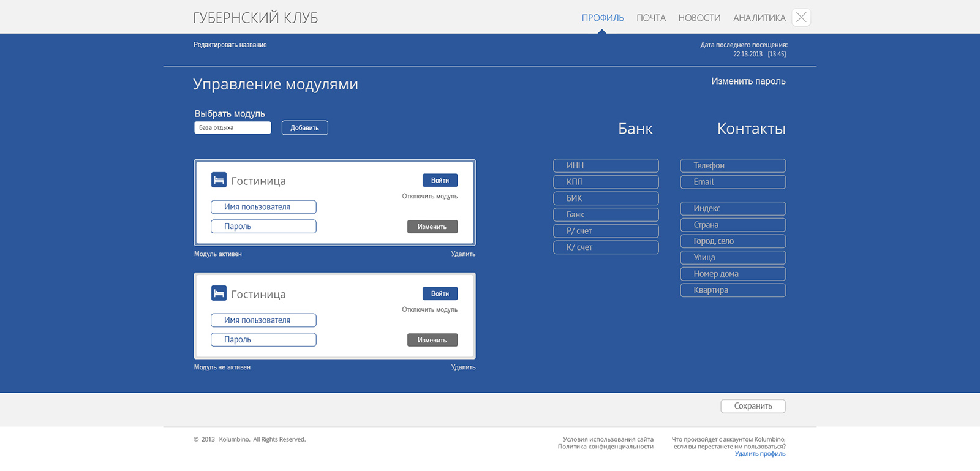The height and width of the screenshot is (471, 980).
Task: Focus Пароль field in active module
Action: tap(263, 227)
